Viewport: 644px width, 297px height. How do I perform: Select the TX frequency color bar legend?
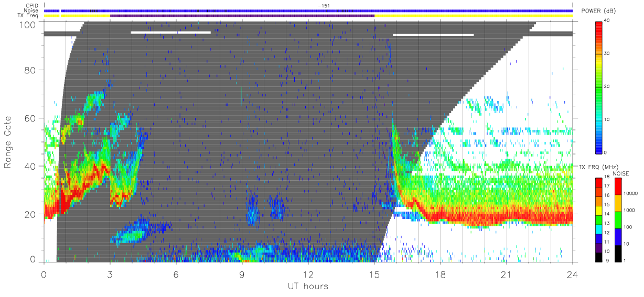click(x=598, y=219)
